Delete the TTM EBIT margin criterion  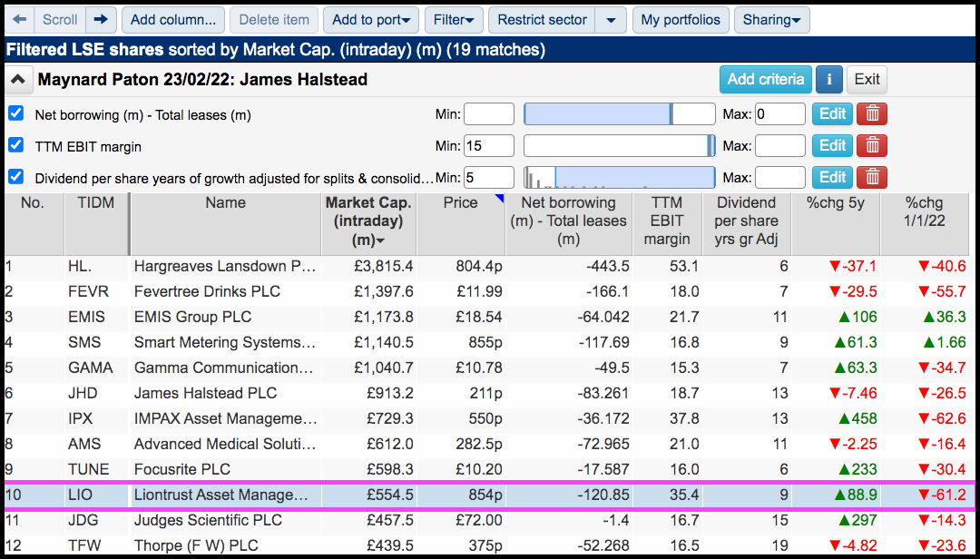(x=872, y=146)
